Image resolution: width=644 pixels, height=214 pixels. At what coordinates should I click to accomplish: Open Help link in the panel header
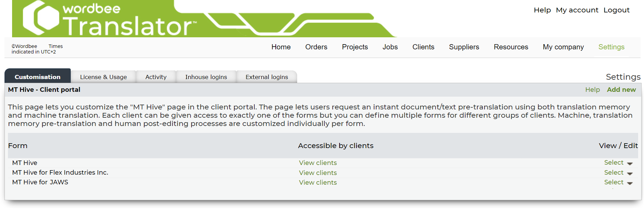(x=592, y=90)
